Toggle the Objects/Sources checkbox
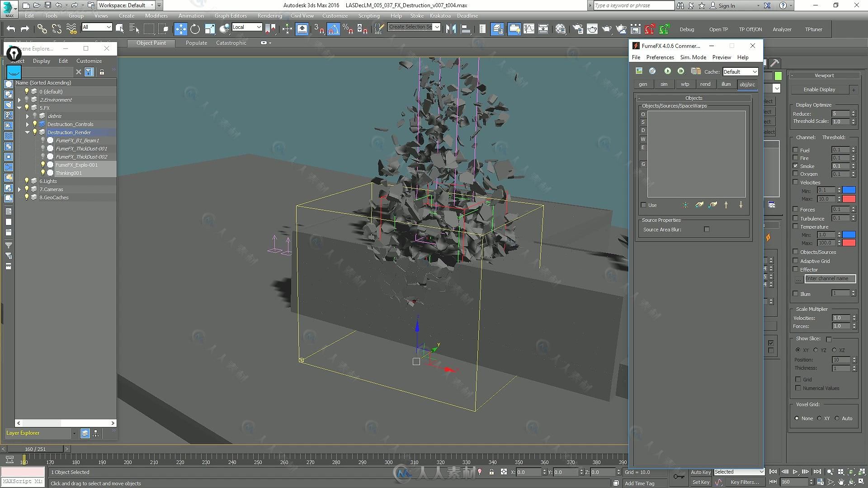Viewport: 868px width, 488px height. pyautogui.click(x=796, y=252)
